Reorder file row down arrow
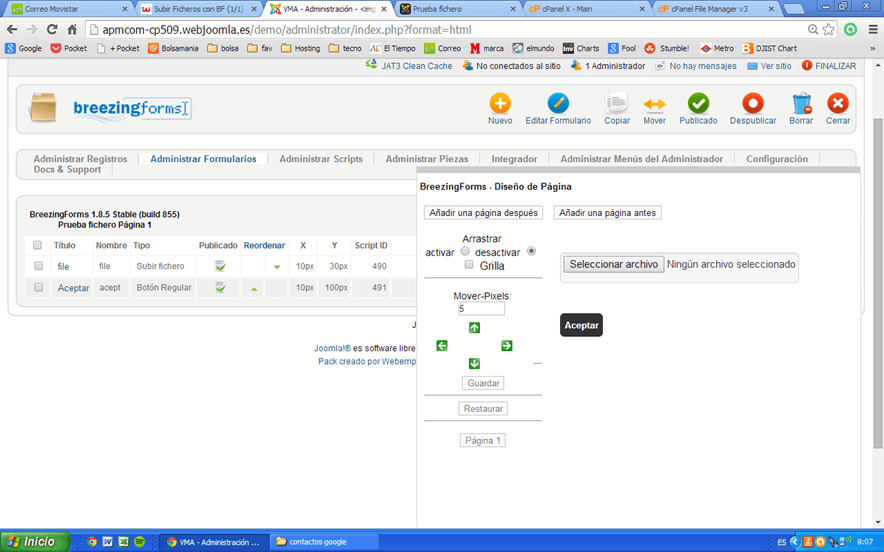This screenshot has height=552, width=884. [x=277, y=267]
